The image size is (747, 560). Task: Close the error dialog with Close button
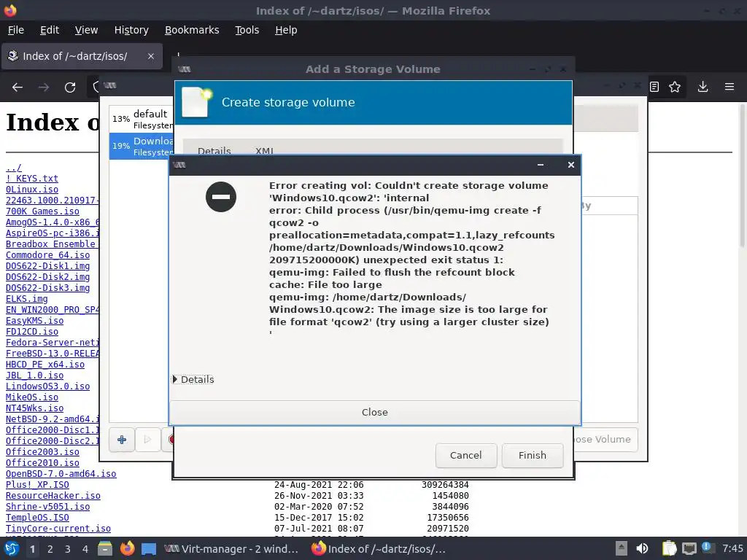tap(374, 412)
